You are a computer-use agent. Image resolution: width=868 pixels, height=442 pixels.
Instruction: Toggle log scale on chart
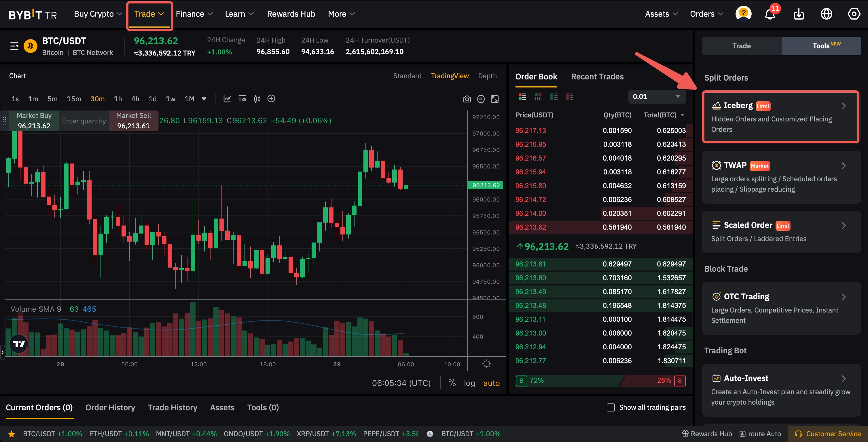click(x=469, y=383)
